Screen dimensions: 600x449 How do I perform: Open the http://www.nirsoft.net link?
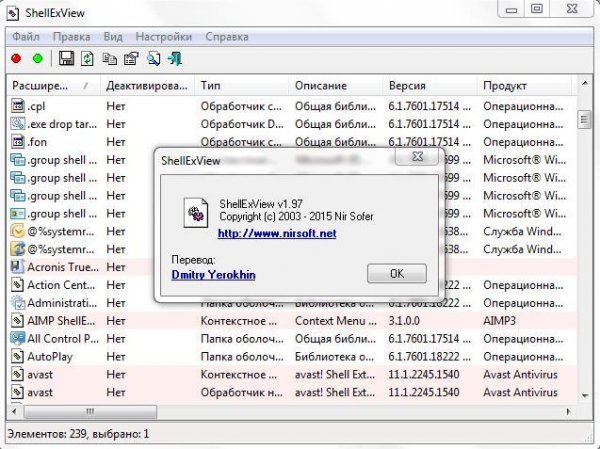[277, 233]
